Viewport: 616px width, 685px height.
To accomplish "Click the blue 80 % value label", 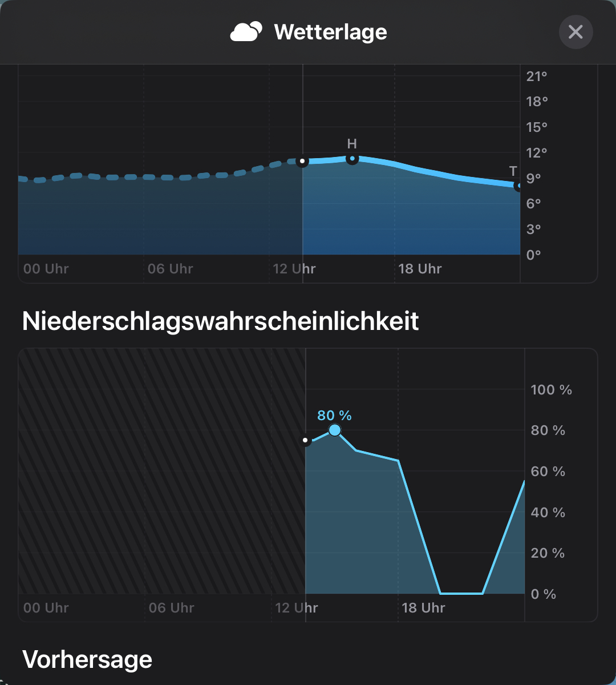I will (x=334, y=416).
